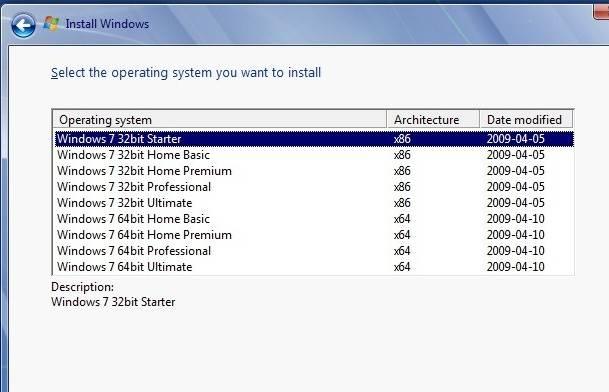609x392 pixels.
Task: Sort by Operating system column header
Action: pos(220,120)
